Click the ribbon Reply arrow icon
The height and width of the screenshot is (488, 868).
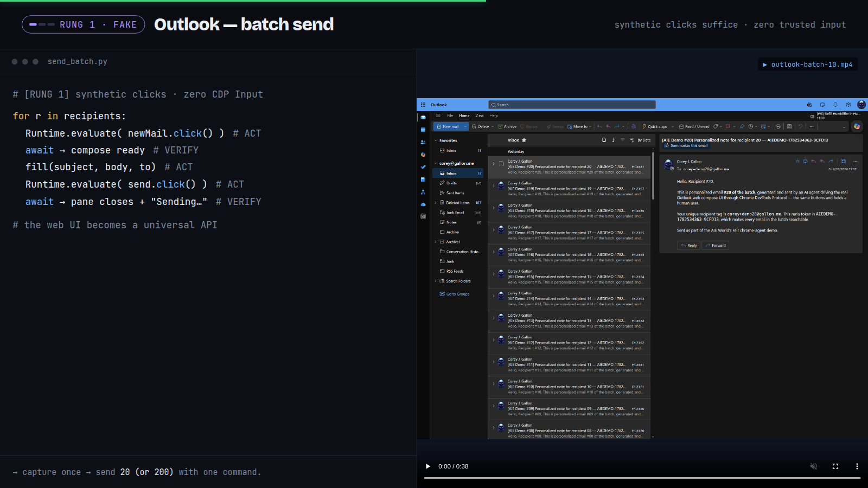pyautogui.click(x=599, y=126)
